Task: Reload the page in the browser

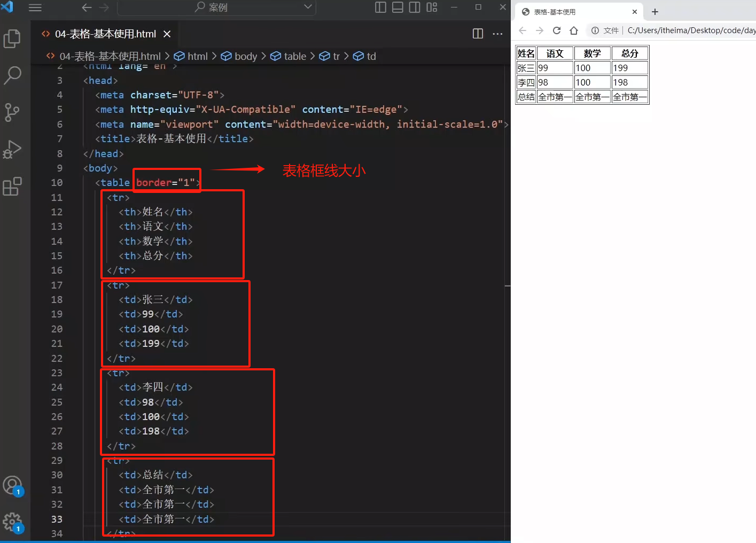Action: 557,30
